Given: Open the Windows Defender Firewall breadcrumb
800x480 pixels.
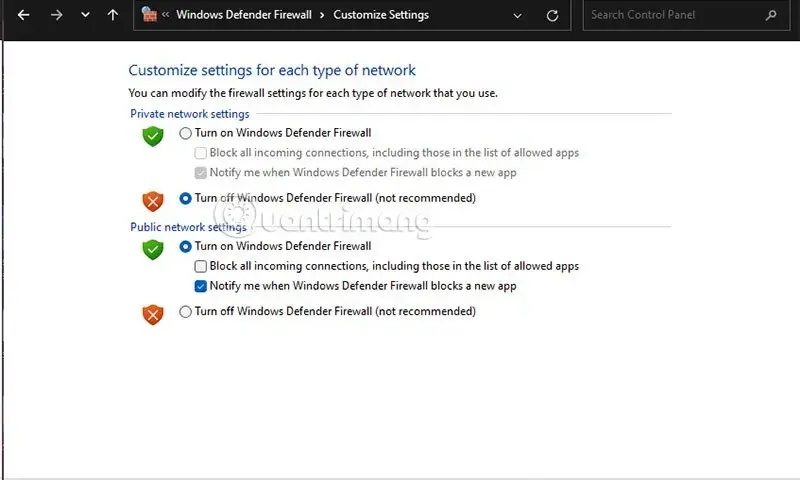Looking at the screenshot, I should 244,15.
